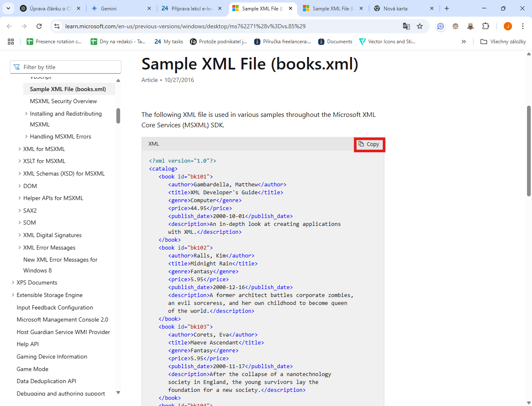
Task: Expand Helper APIs for MSXML
Action: tap(20, 198)
